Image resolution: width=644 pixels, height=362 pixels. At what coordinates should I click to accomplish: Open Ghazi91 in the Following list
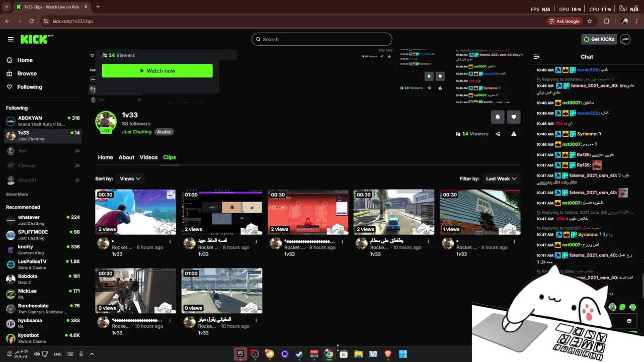click(43, 180)
